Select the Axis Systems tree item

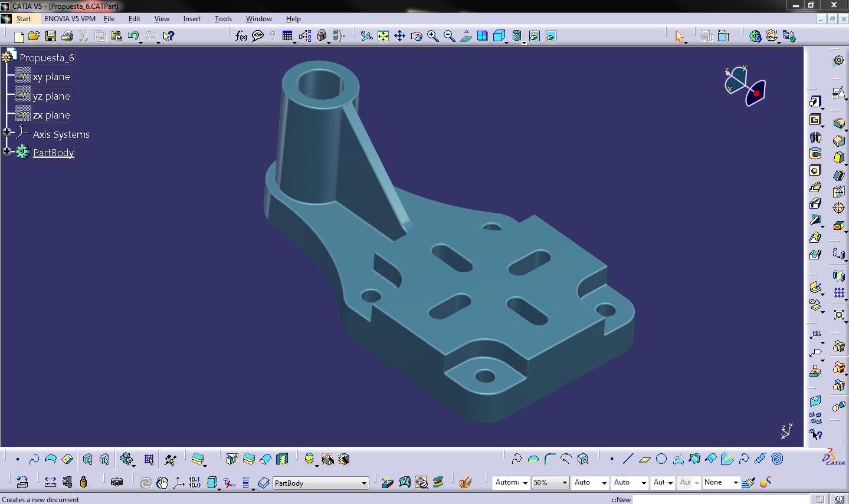coord(61,134)
